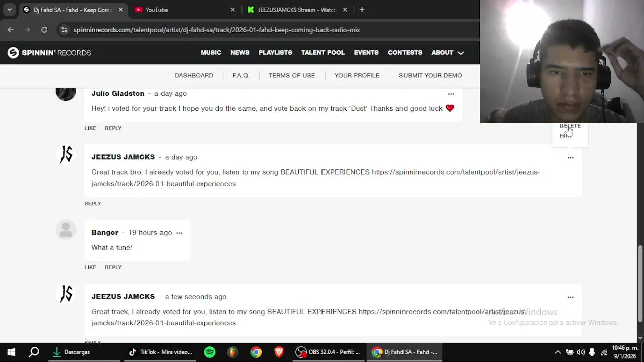The image size is (644, 362).
Task: Click JEEZUS JAMCKS avatar on latest comment
Action: tap(66, 294)
